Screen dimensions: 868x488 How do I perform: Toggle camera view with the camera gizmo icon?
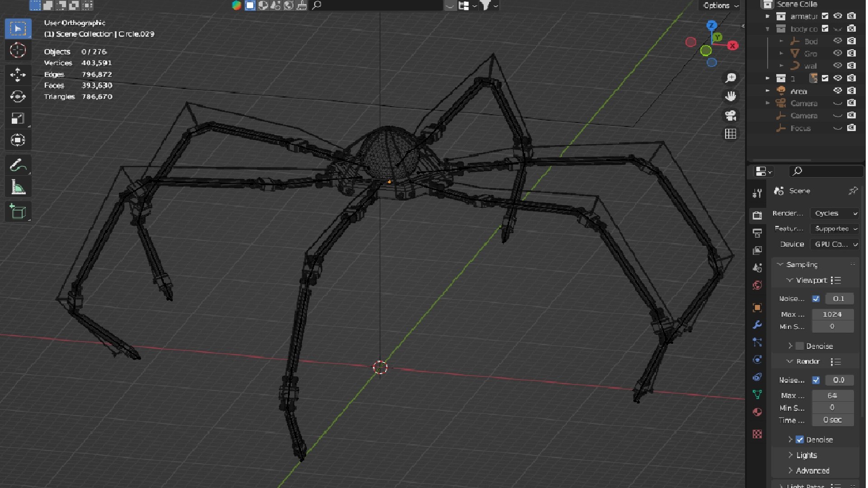click(731, 115)
